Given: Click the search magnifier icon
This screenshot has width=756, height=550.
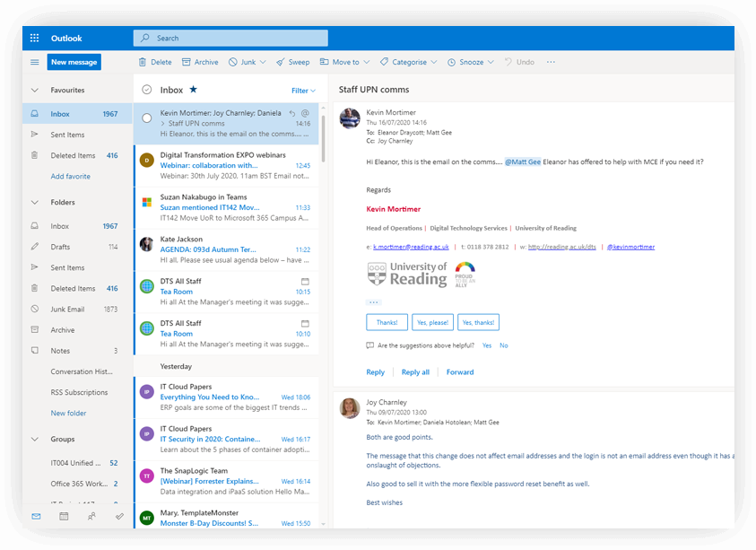Looking at the screenshot, I should coord(144,38).
